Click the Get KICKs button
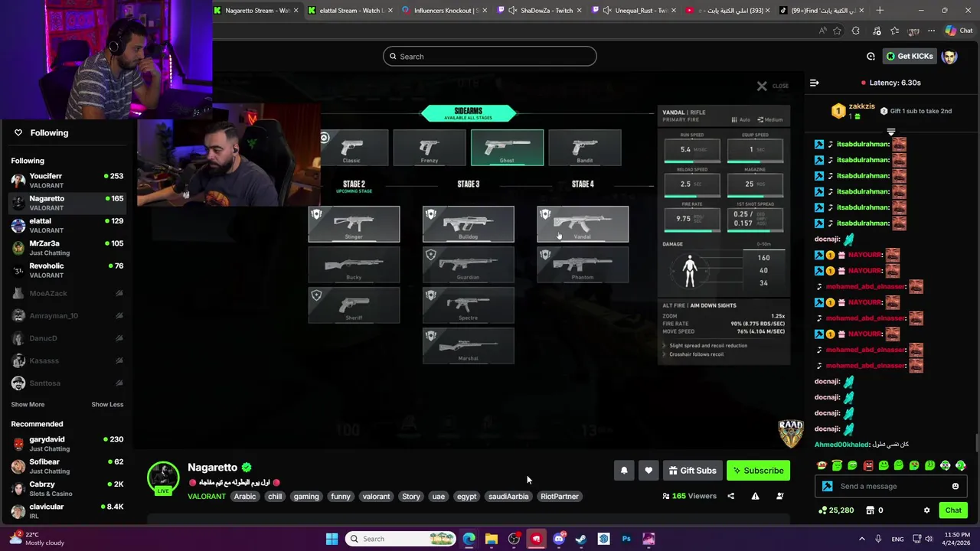The image size is (980, 551). (x=910, y=57)
